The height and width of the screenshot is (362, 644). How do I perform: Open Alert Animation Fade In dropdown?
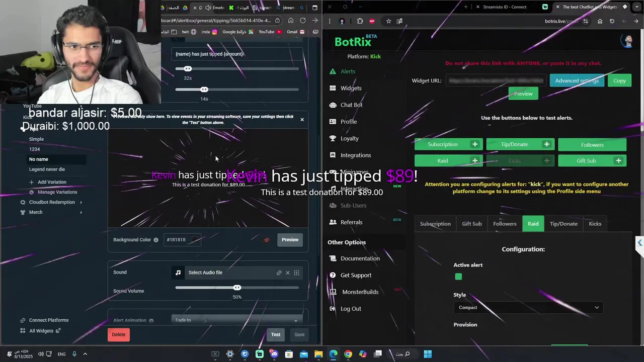pyautogui.click(x=236, y=320)
